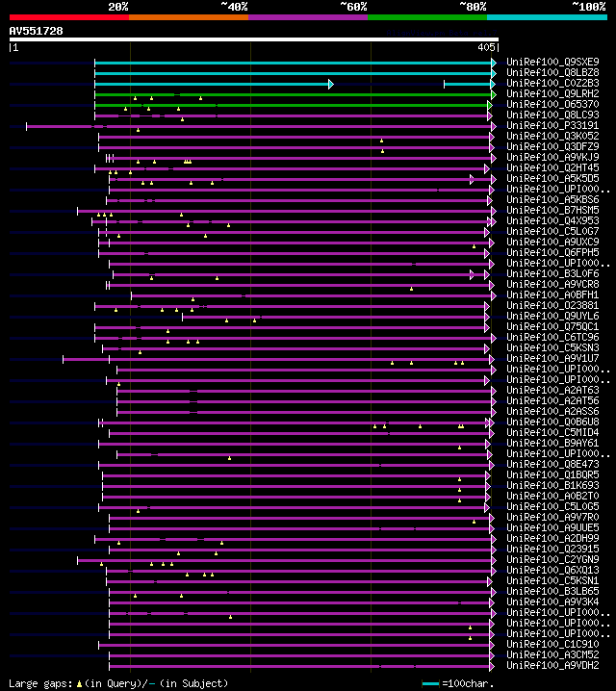
Task: Click the cyan ~100% identity legend segment
Action: (x=548, y=17)
